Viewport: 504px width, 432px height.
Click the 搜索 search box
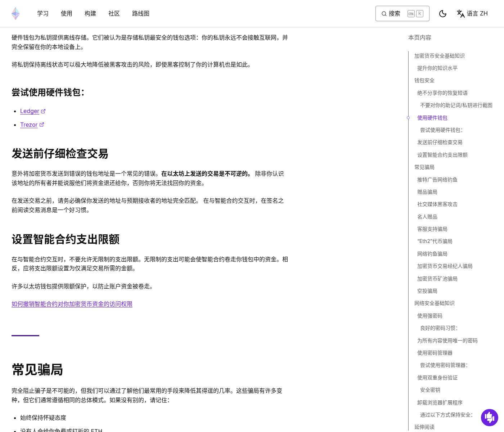402,14
